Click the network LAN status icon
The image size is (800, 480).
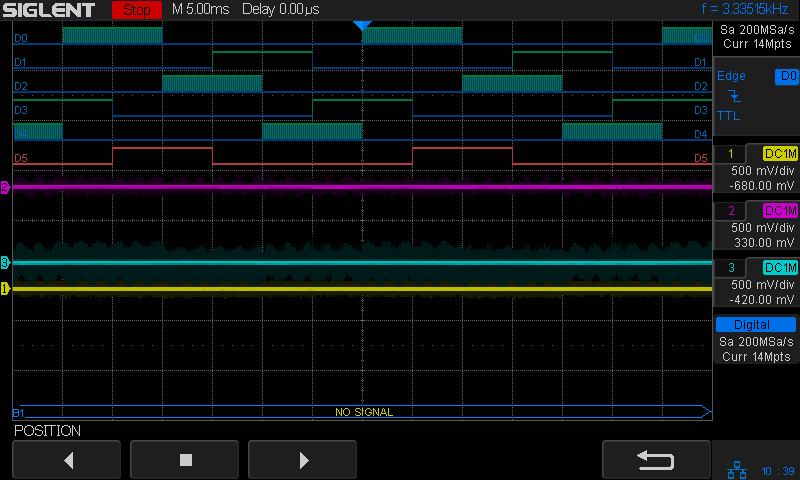(736, 470)
